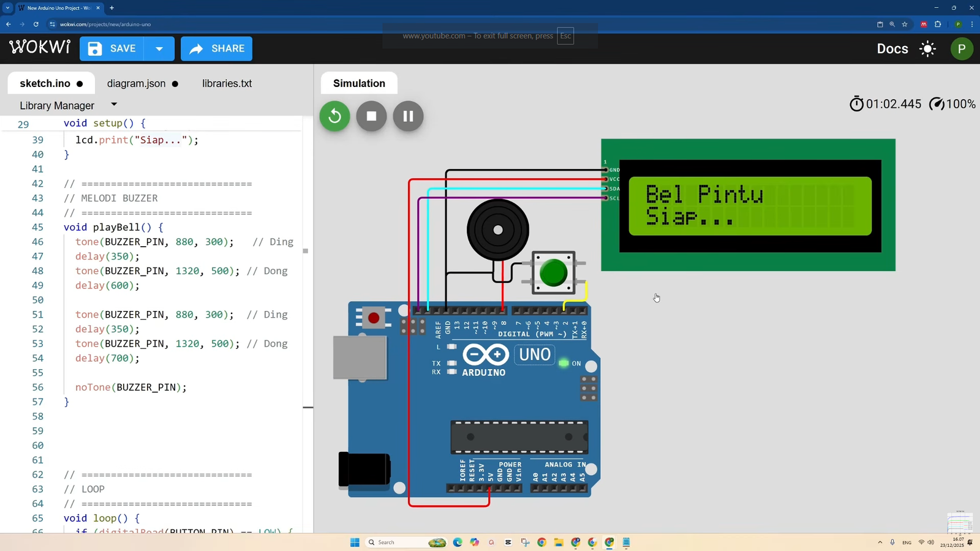The image size is (980, 551).
Task: Open the libraries.txt tab
Action: [x=227, y=83]
